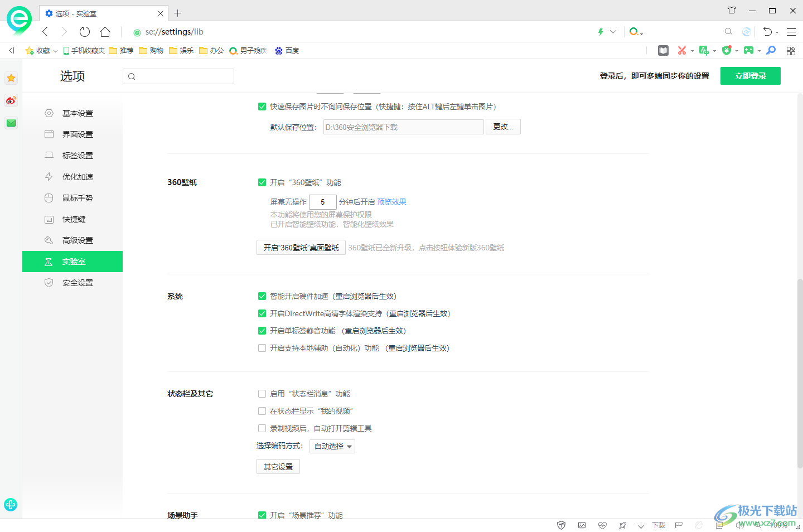Select 标签设置 in settings menu

tap(72, 156)
